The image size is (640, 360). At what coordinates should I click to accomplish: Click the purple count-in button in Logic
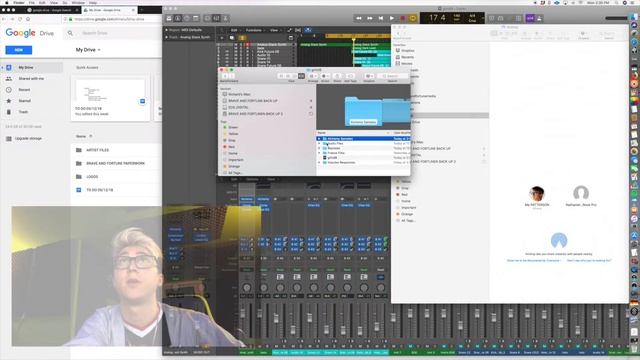(x=530, y=18)
